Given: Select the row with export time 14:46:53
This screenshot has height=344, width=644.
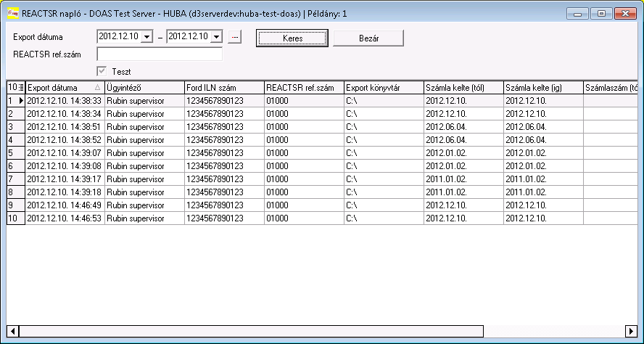Looking at the screenshot, I should coord(322,218).
